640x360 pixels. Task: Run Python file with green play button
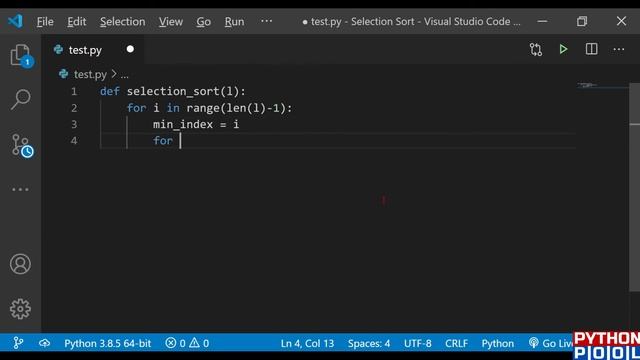coord(563,49)
